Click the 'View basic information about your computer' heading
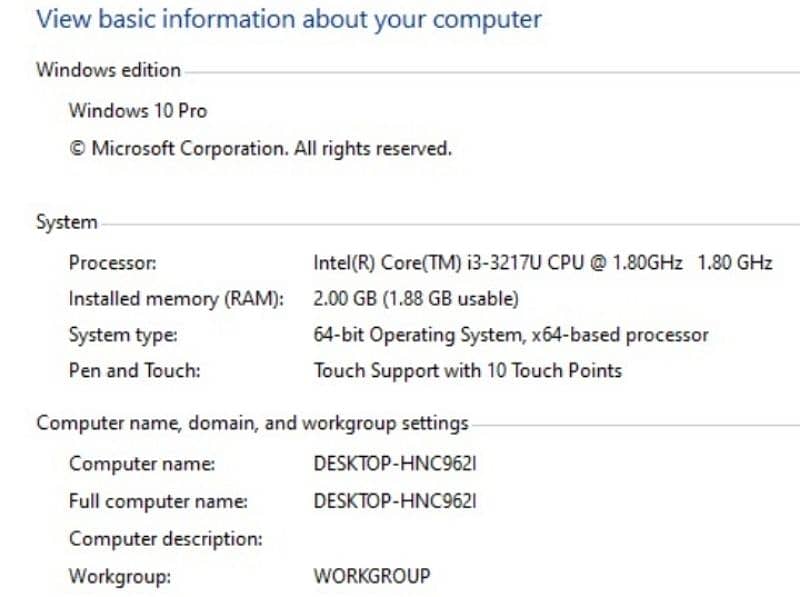 click(x=289, y=19)
